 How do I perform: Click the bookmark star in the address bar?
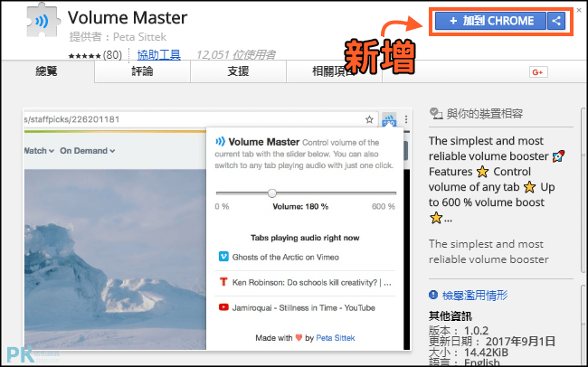click(x=369, y=119)
